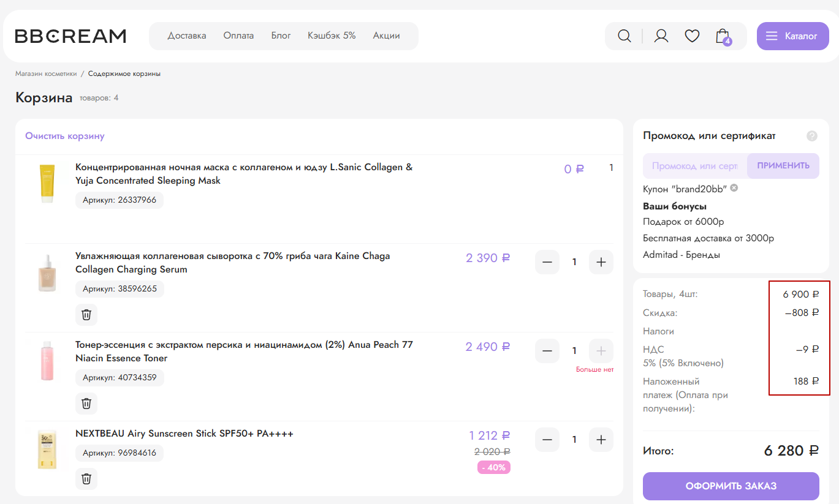Image resolution: width=839 pixels, height=504 pixels.
Task: Click the Ваши бонусы heading
Action: tap(675, 206)
